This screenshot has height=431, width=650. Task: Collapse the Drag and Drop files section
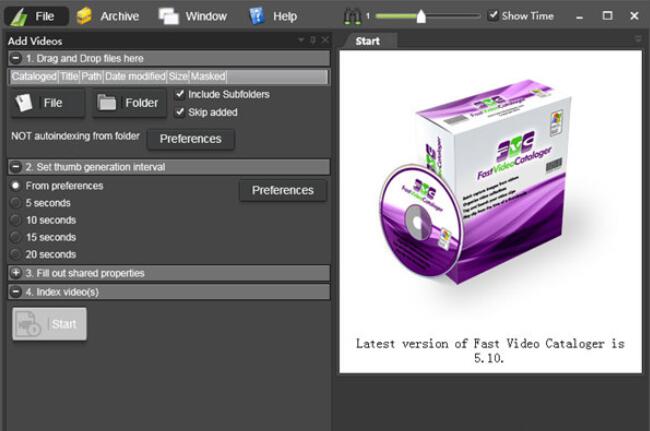tap(16, 58)
